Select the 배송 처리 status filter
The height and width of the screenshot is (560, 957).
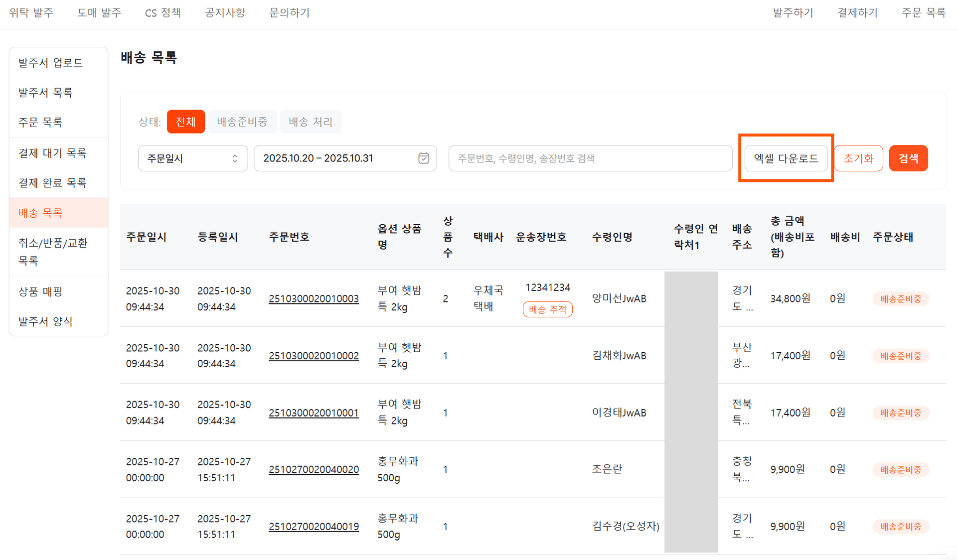310,122
